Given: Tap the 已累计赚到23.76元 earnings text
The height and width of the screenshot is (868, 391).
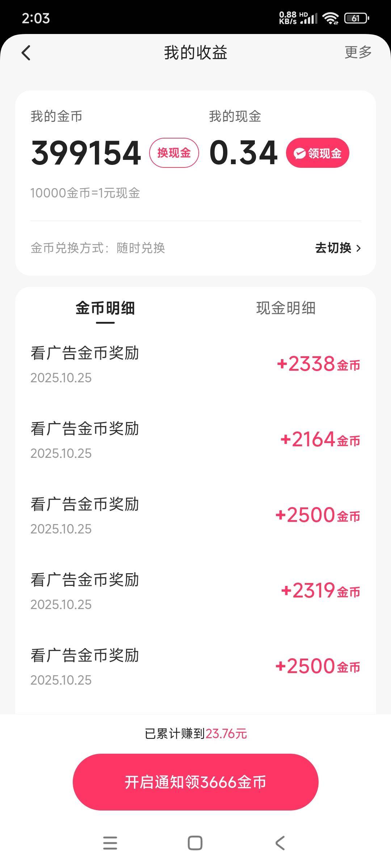Looking at the screenshot, I should point(195,734).
